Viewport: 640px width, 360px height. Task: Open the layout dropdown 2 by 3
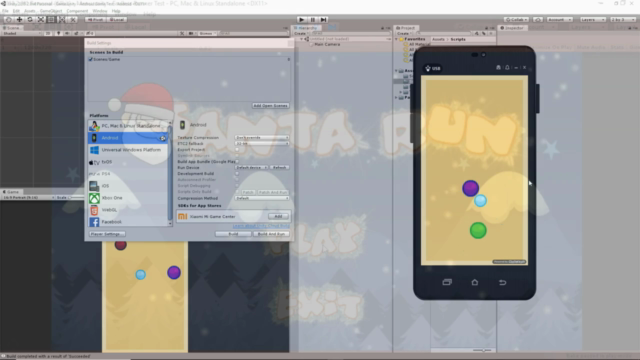click(x=623, y=19)
